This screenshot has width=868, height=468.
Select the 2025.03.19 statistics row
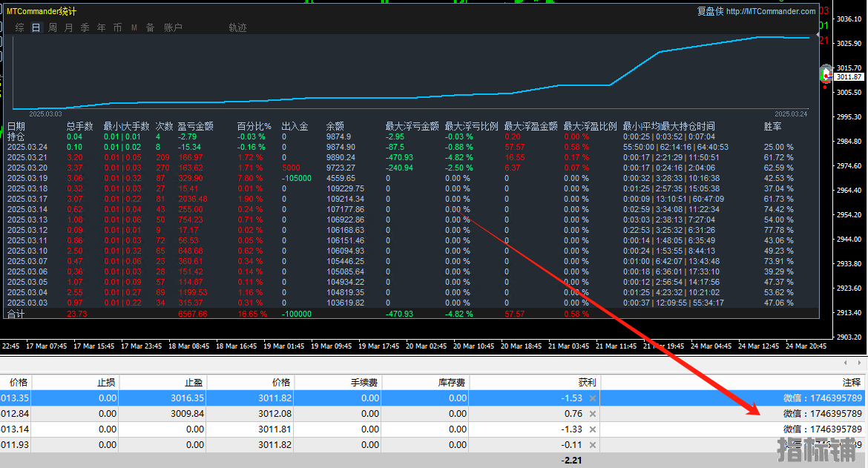coord(27,178)
